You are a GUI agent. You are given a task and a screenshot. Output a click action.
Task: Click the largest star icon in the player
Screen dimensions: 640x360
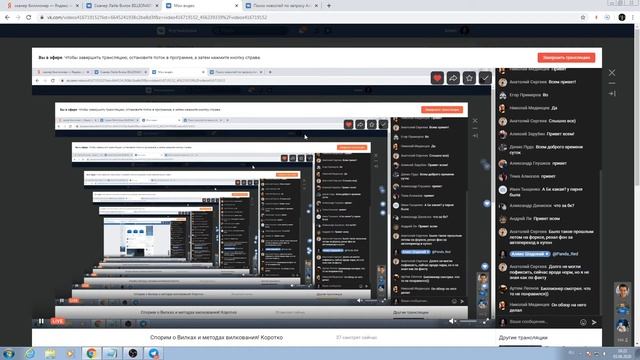469,78
